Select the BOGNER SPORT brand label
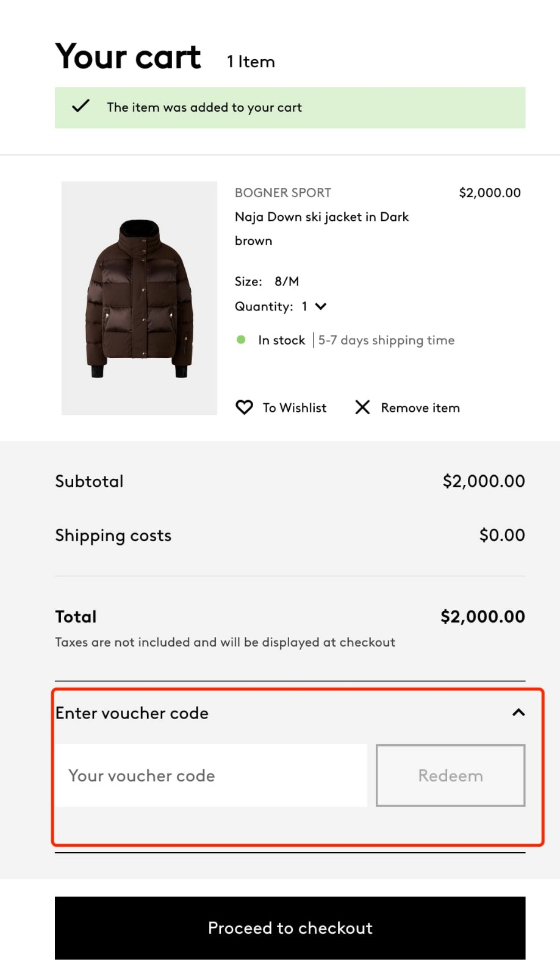Viewport: 560px width, 976px height. click(282, 192)
